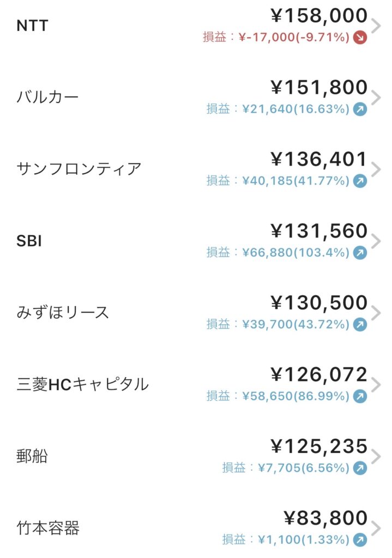
Task: Expand the 竹本容器 row chevron
Action: [x=376, y=527]
